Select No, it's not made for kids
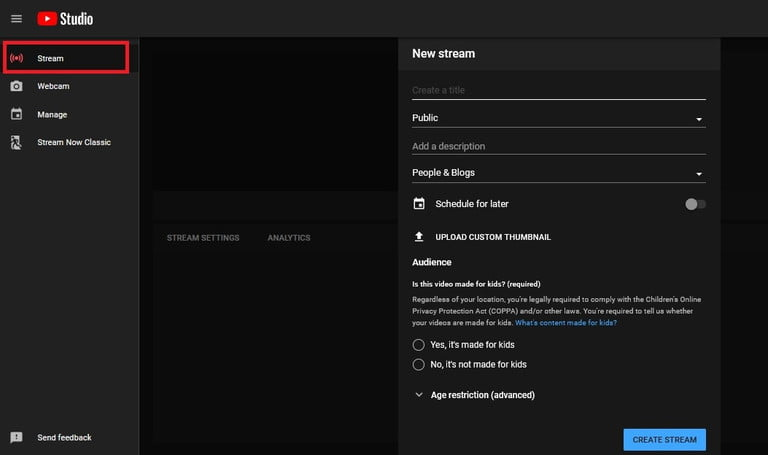The width and height of the screenshot is (768, 455). coord(418,364)
